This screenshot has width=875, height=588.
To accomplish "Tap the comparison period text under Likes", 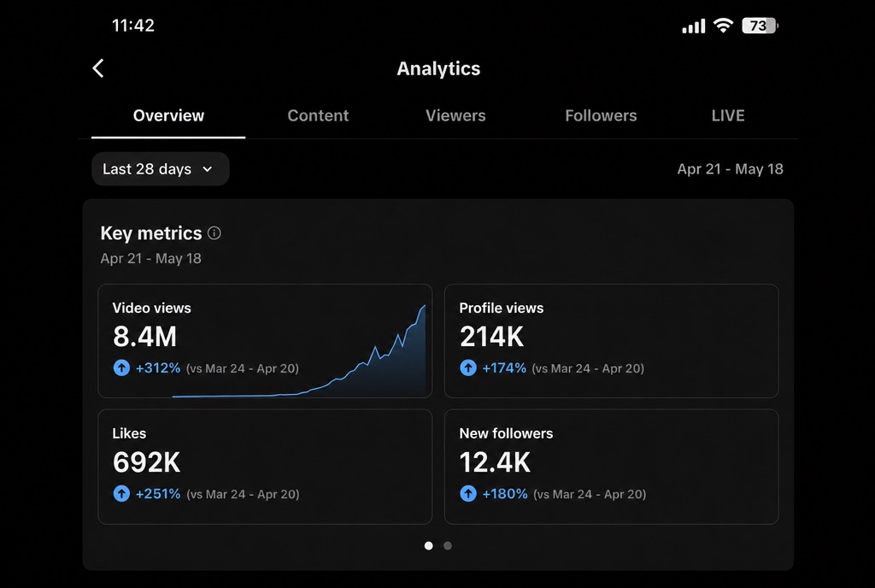I will click(243, 494).
